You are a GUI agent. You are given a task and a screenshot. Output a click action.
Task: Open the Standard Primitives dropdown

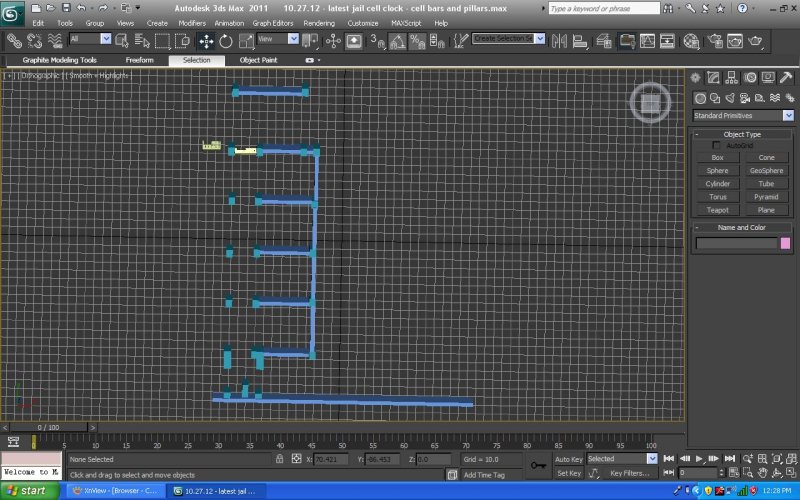click(789, 115)
